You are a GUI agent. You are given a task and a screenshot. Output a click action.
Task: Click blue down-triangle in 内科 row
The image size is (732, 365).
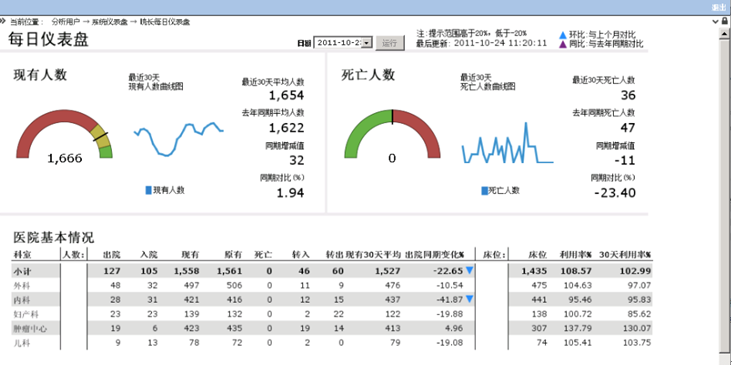[x=469, y=299]
